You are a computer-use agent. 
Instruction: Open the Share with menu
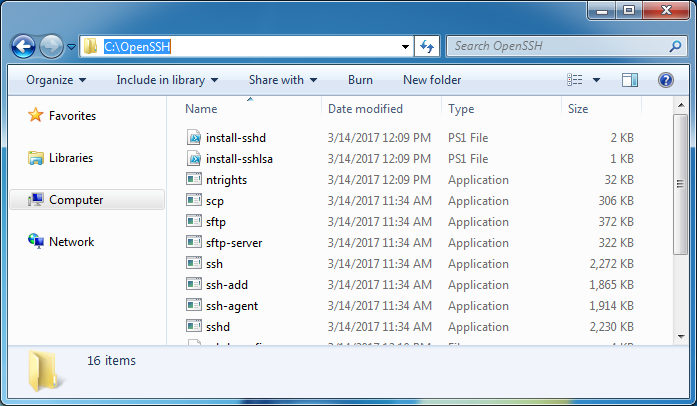coord(283,80)
